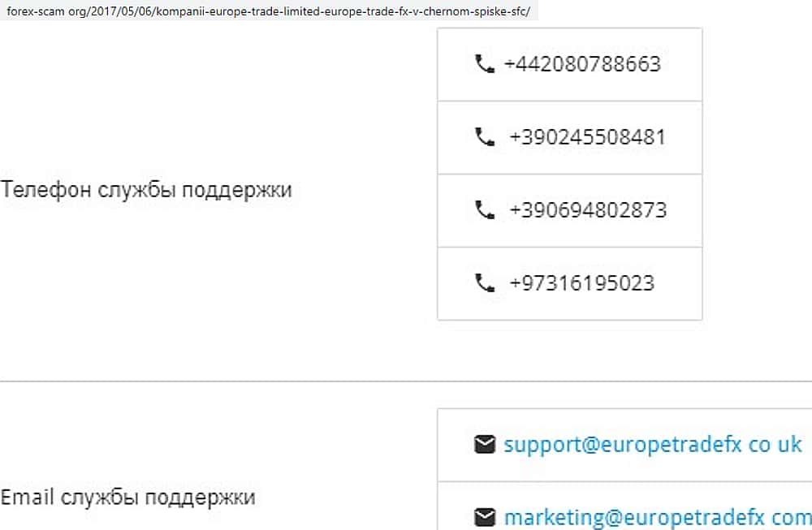Click phone icon beside +390694802873
Screen dimensions: 812x530
point(485,210)
